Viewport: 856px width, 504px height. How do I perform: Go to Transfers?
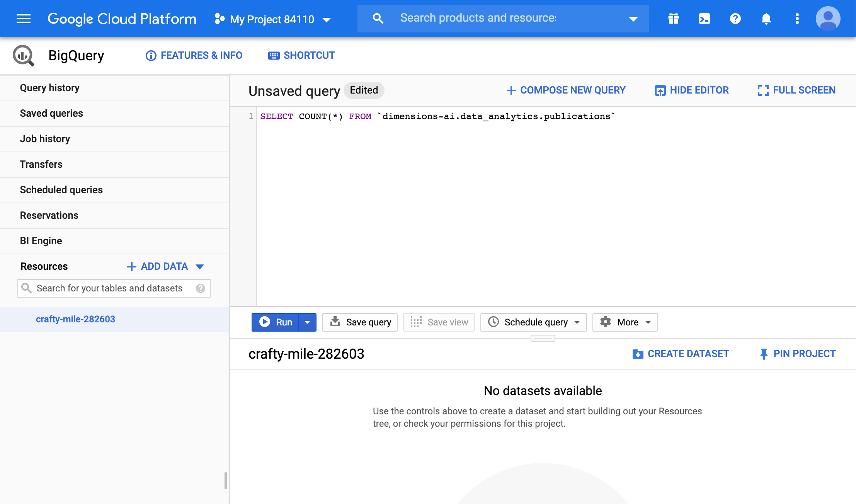115,165
